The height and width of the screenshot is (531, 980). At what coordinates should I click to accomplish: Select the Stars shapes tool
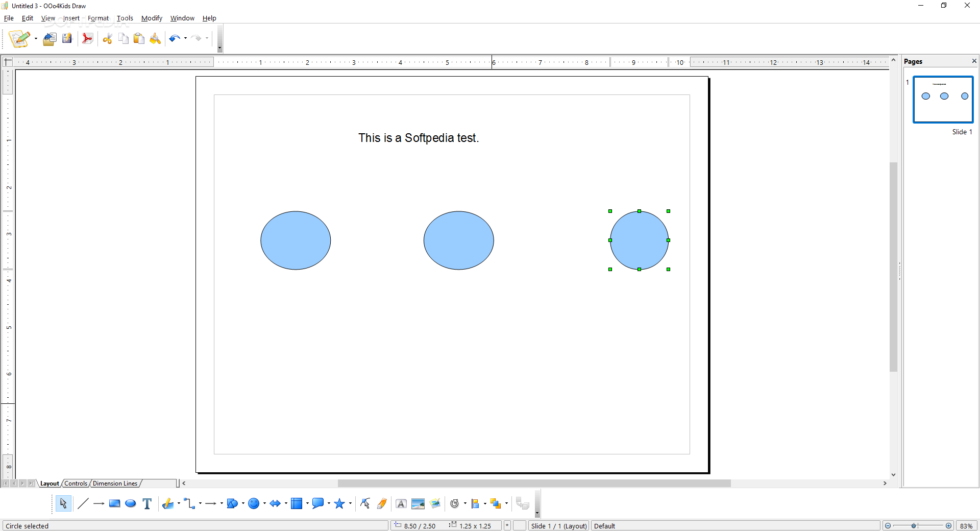tap(339, 504)
